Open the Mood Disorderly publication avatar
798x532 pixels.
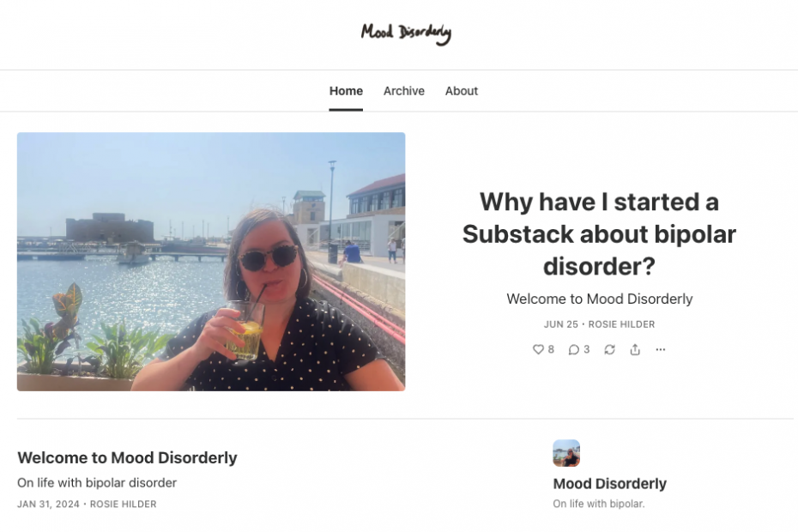[x=566, y=453]
